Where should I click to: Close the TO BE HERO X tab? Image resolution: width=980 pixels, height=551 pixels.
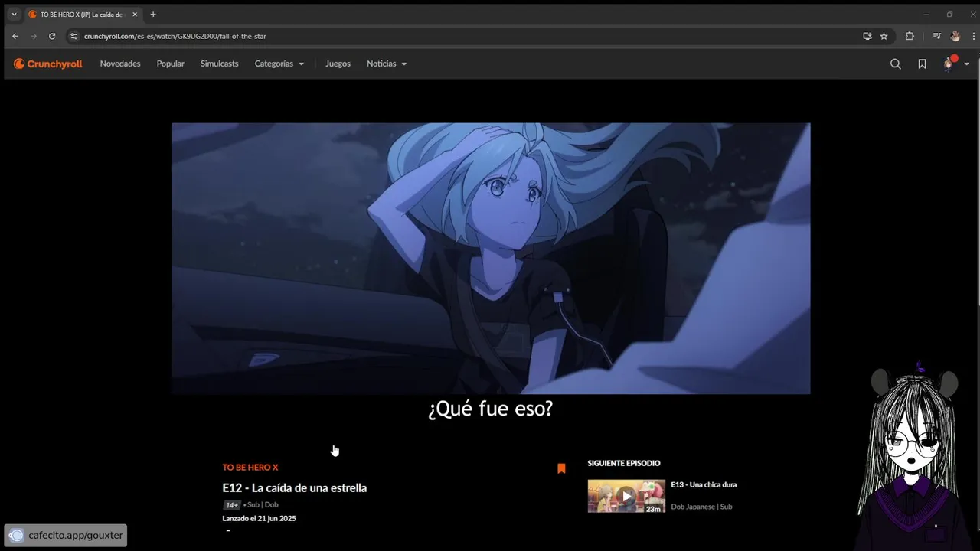135,15
